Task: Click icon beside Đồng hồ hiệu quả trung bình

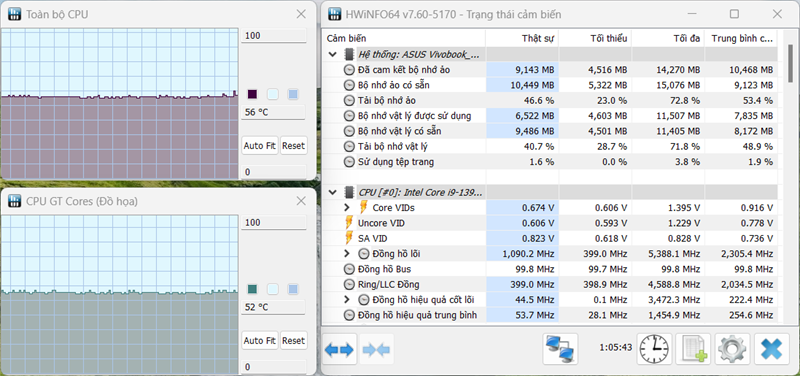Action: click(x=349, y=315)
